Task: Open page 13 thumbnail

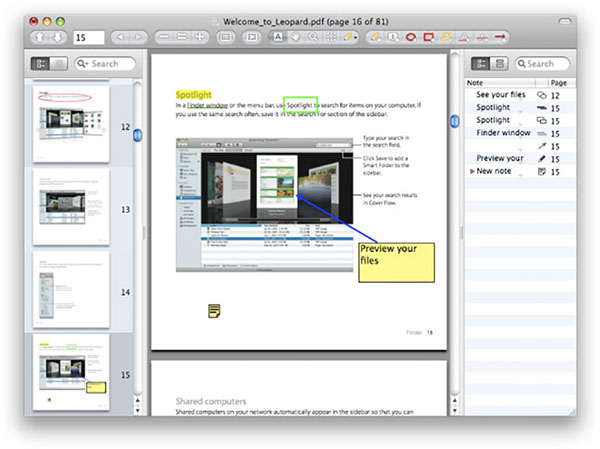Action: coord(71,207)
